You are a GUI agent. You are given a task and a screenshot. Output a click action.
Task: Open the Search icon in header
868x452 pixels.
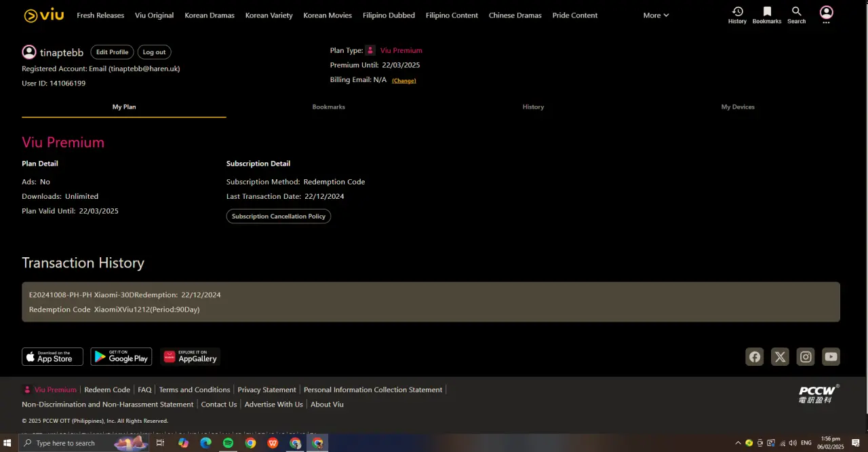797,15
